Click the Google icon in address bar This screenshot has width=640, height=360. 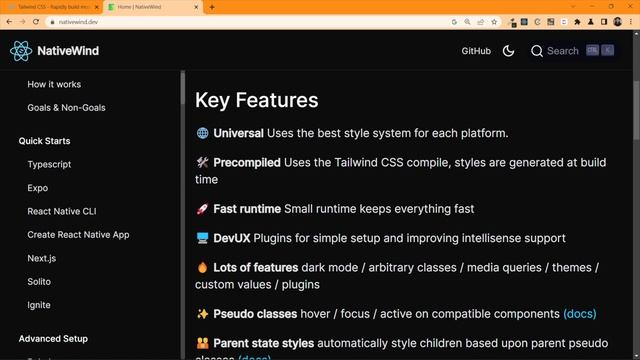[x=454, y=22]
